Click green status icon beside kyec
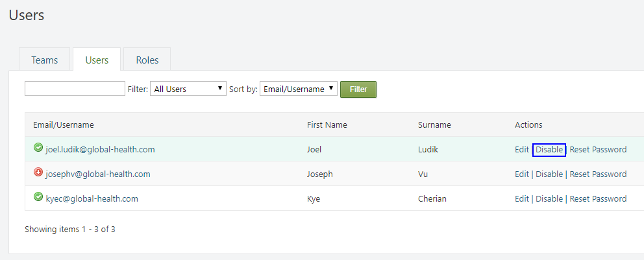Screen dimensions: 644x260 pyautogui.click(x=38, y=198)
